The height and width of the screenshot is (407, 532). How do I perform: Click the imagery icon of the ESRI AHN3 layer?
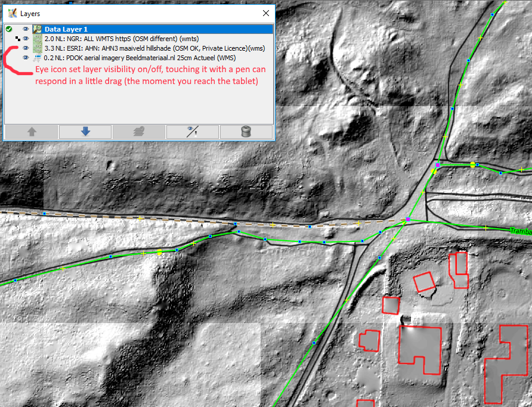pos(38,48)
